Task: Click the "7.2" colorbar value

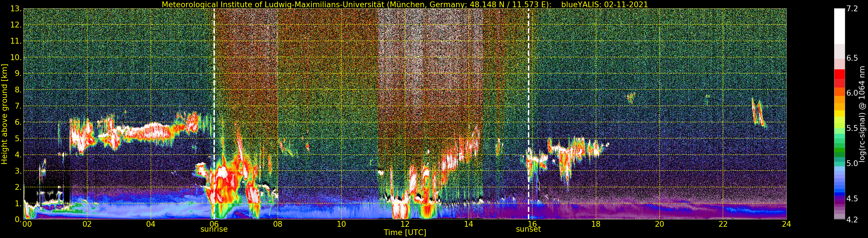Action: [x=852, y=9]
